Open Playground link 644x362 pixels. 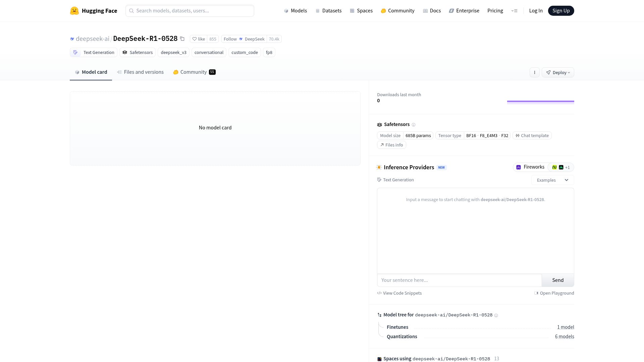point(554,293)
